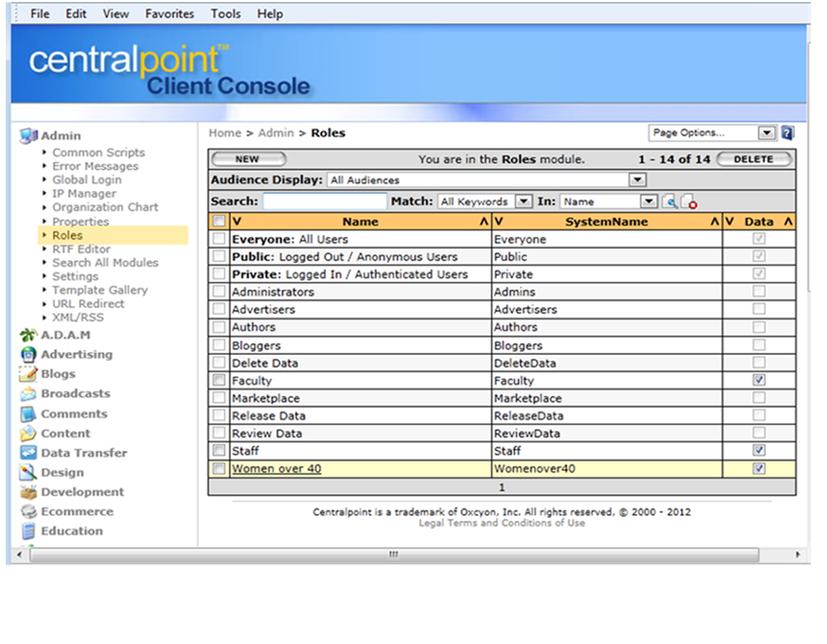
Task: Toggle Data checkbox in Womenover40 row
Action: click(x=759, y=469)
